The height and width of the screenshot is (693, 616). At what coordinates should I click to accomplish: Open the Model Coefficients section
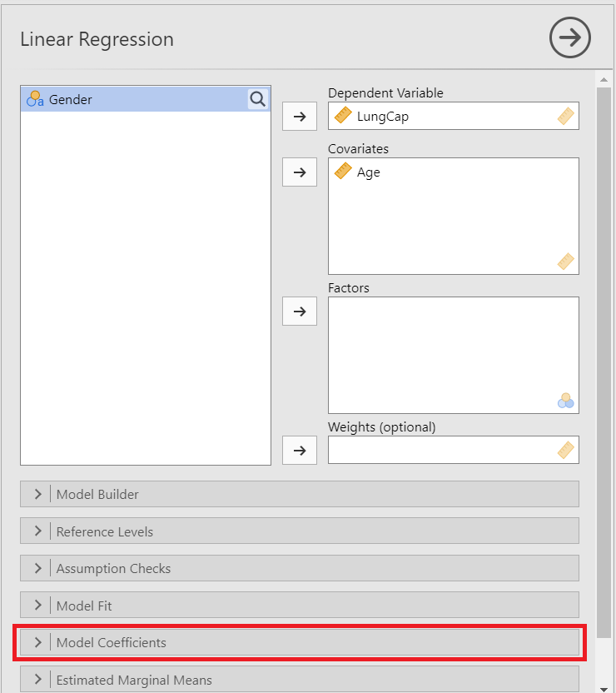pos(300,642)
